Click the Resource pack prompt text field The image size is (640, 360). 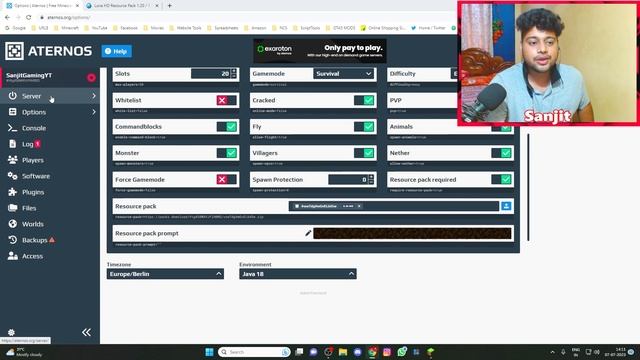[412, 233]
